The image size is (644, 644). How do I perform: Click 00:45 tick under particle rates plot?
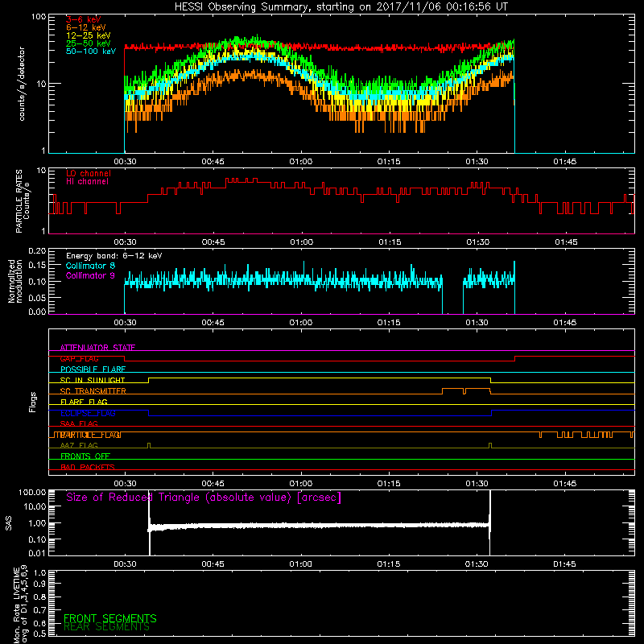pyautogui.click(x=213, y=242)
